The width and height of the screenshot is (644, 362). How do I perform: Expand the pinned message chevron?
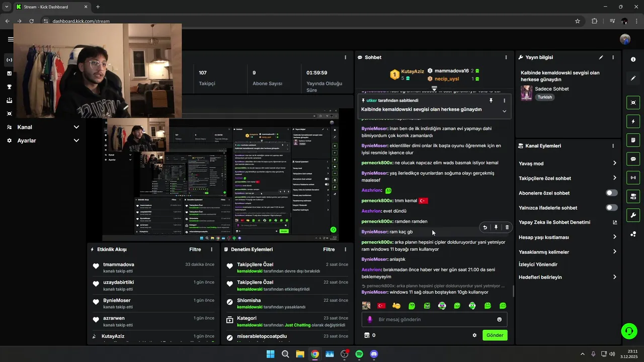(504, 111)
